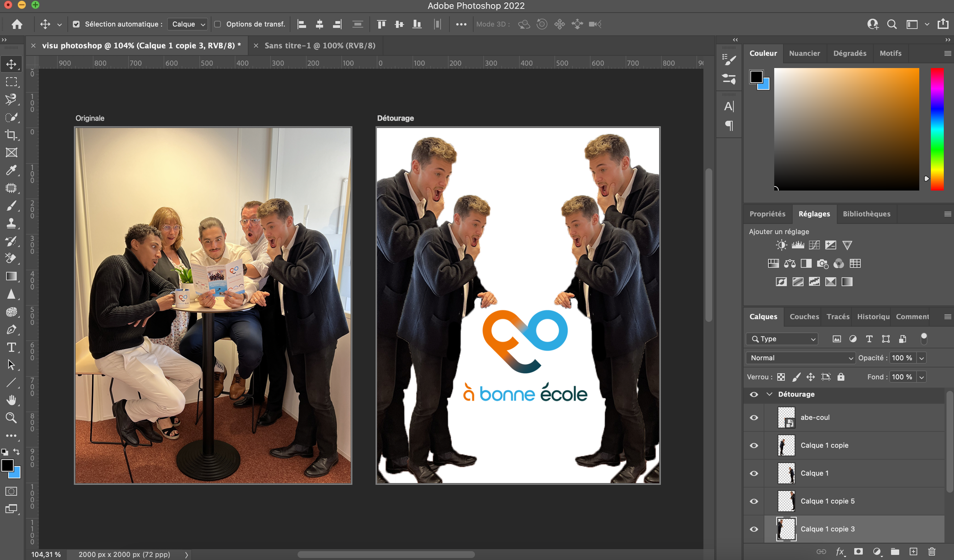Open the Type layer filter dropdown
Screen dimensions: 954x560
782,339
